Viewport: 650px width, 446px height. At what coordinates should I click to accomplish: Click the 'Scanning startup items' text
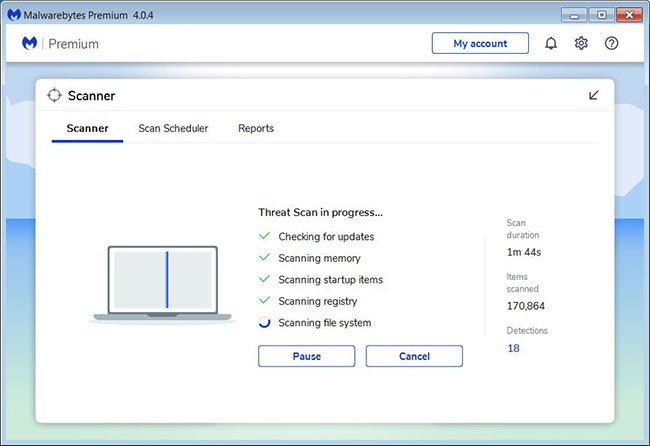[x=330, y=280]
